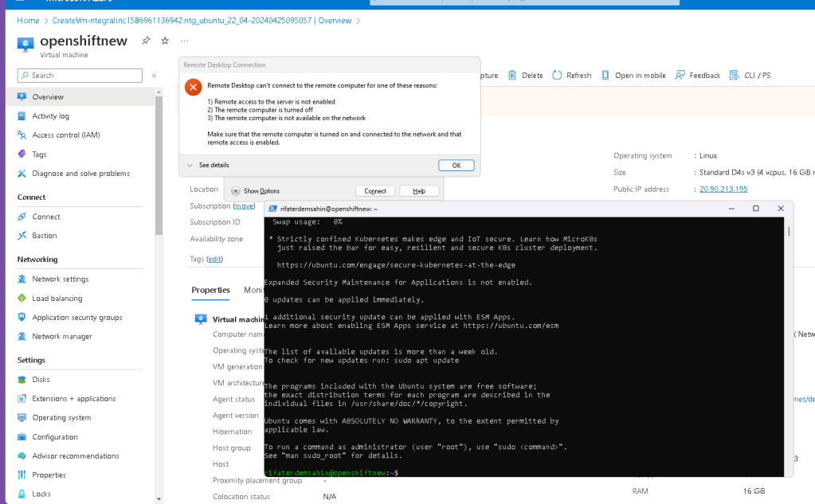The height and width of the screenshot is (504, 815).
Task: Click the Operating system monitor icon
Action: [x=22, y=418]
